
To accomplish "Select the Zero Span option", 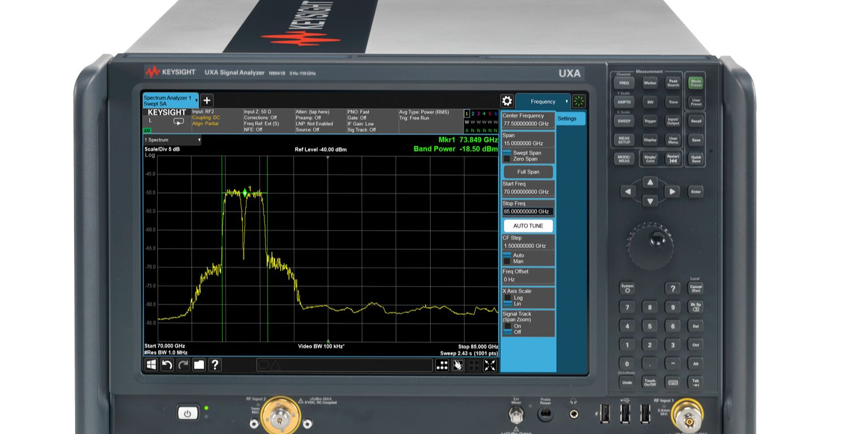I will [507, 159].
